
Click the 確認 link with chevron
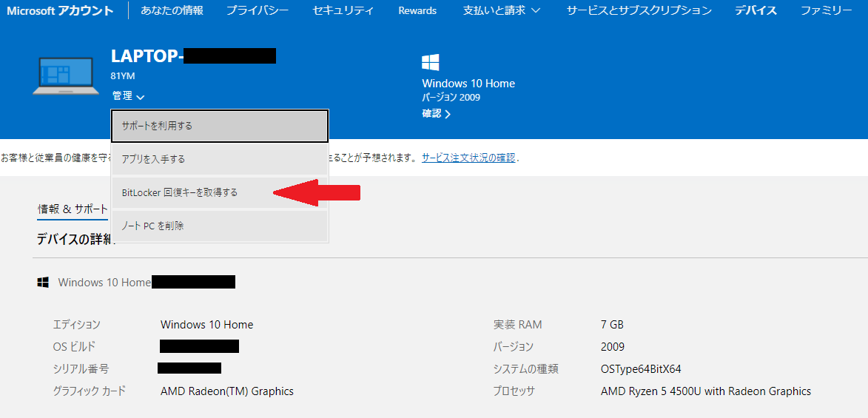point(436,113)
